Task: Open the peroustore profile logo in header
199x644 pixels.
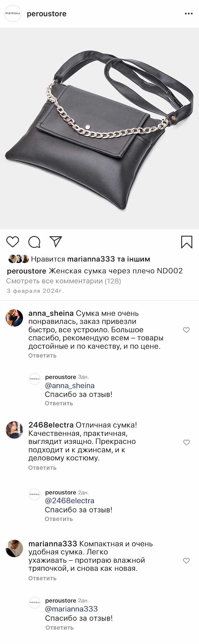Action: (x=13, y=14)
